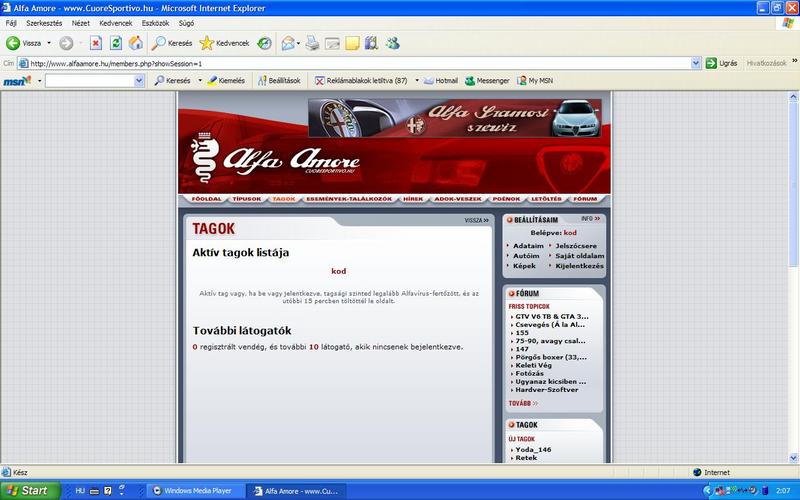Open the Nézet menu
The width and height of the screenshot is (800, 500).
pyautogui.click(x=81, y=23)
